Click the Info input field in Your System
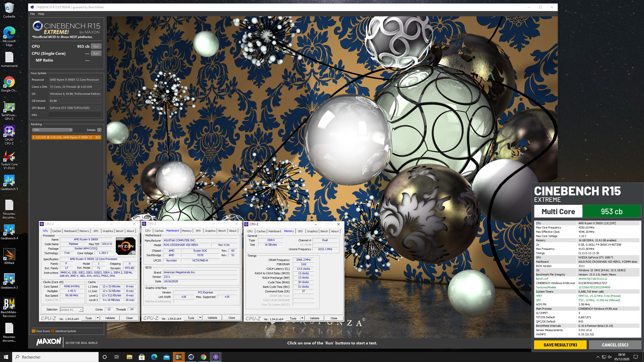This screenshot has height=362, width=644. (75, 115)
